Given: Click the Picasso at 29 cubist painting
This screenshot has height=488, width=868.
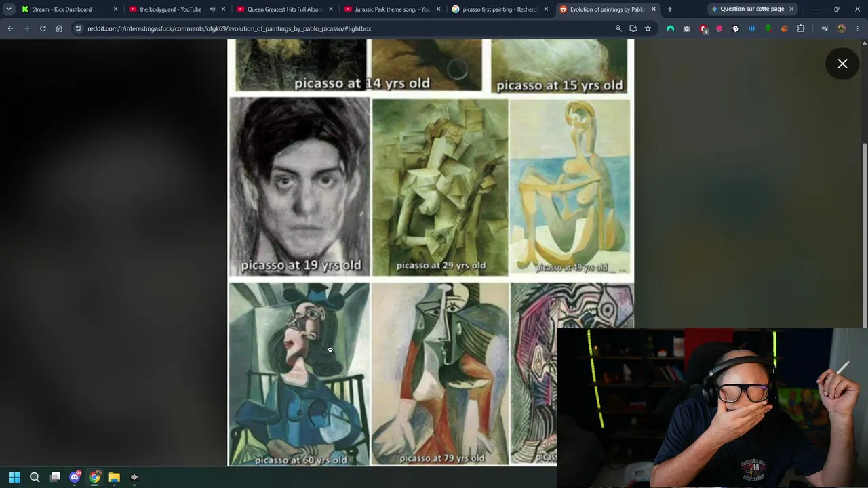Looking at the screenshot, I should (x=440, y=187).
